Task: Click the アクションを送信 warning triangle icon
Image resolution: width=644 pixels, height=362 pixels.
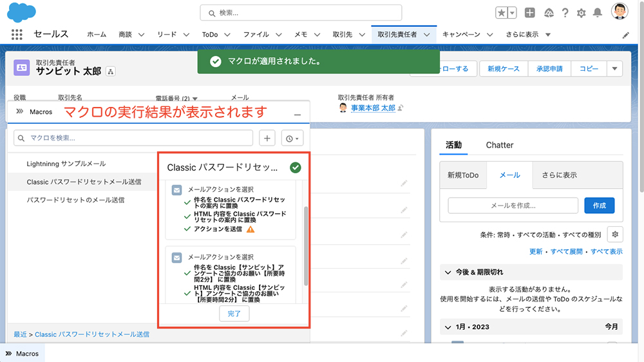Action: point(251,229)
